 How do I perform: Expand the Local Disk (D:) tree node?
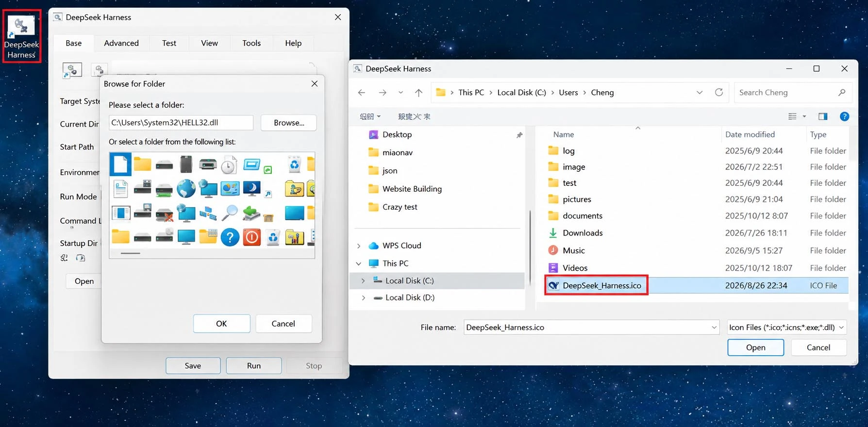pyautogui.click(x=363, y=298)
